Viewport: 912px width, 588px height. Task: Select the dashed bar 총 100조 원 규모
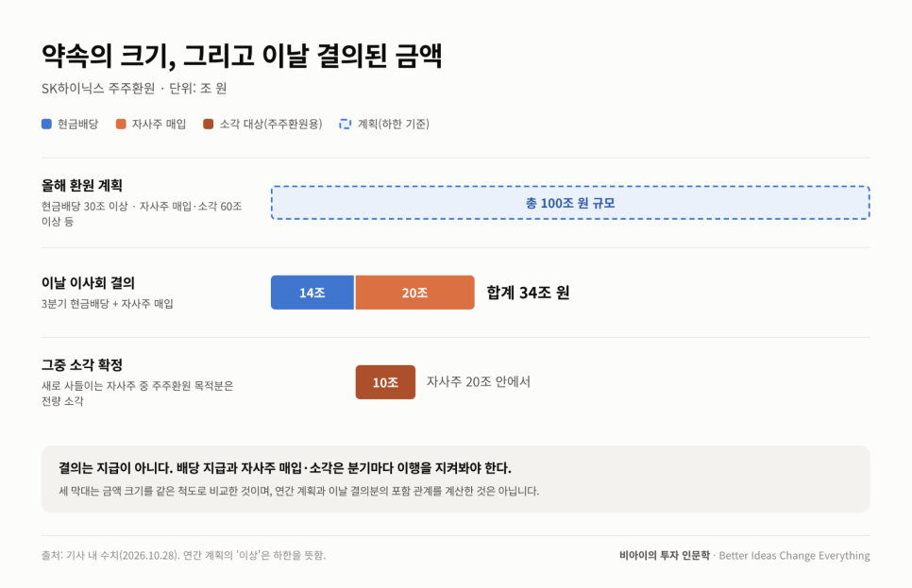pyautogui.click(x=570, y=202)
